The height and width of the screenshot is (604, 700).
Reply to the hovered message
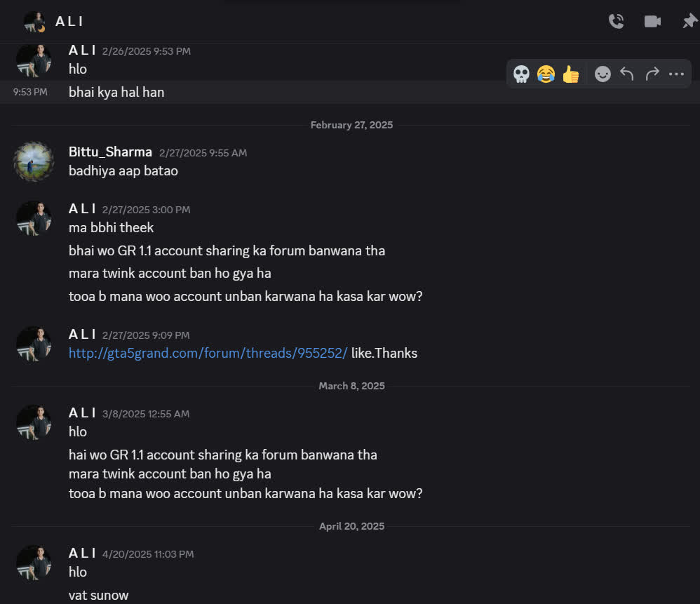[627, 74]
